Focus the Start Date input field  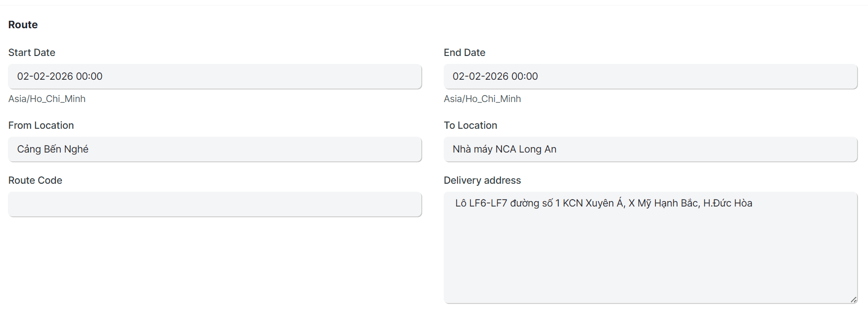coord(215,76)
